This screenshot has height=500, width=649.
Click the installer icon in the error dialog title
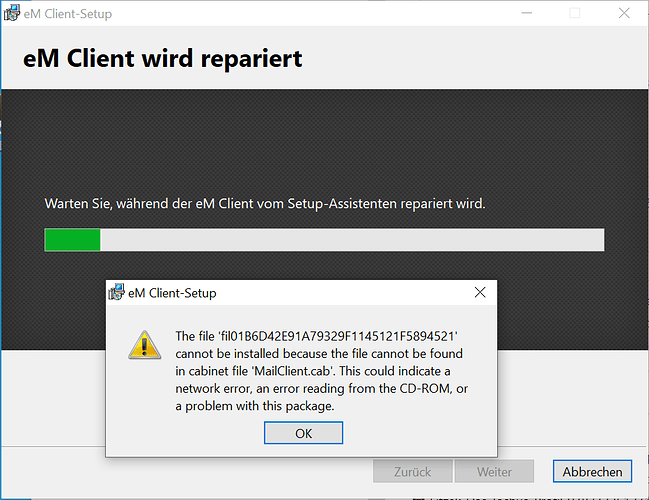coord(116,292)
